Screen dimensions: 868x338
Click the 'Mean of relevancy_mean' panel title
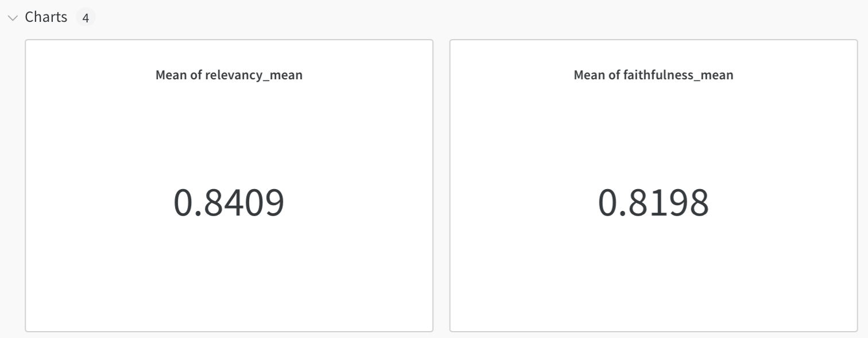pos(228,75)
